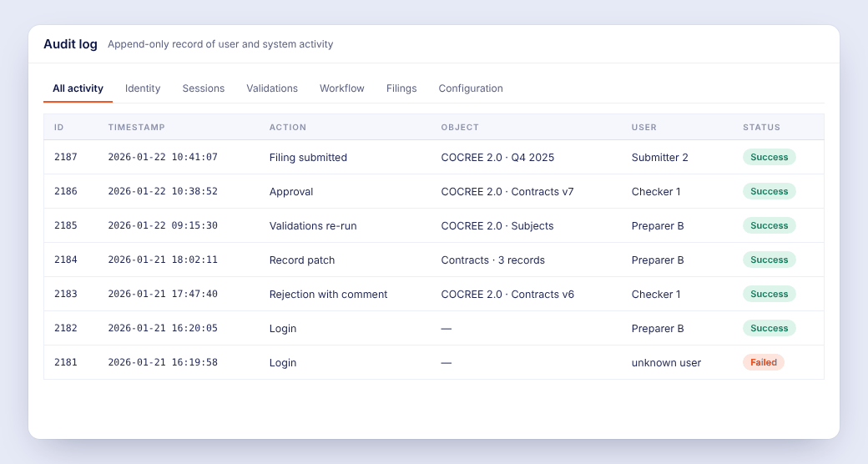Click timestamp 2026-01-21 16:19:58

point(163,363)
